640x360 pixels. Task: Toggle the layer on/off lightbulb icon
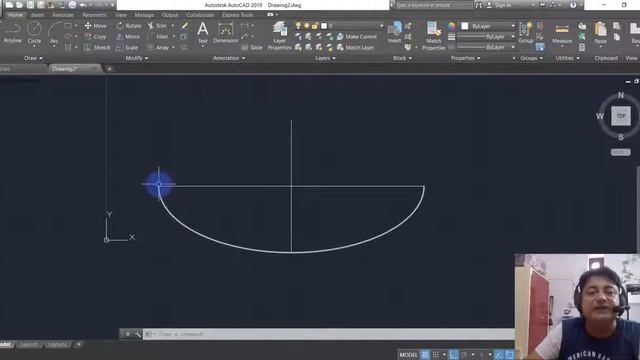pos(298,26)
